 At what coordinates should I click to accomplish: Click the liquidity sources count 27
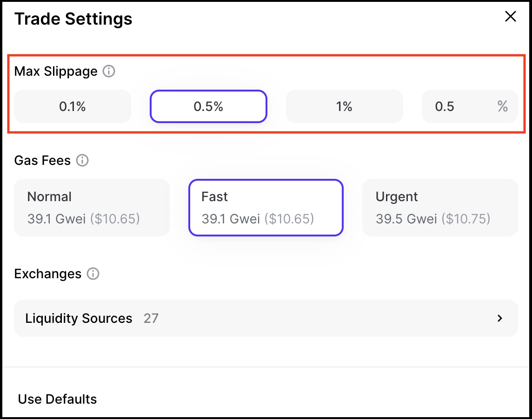pos(151,318)
